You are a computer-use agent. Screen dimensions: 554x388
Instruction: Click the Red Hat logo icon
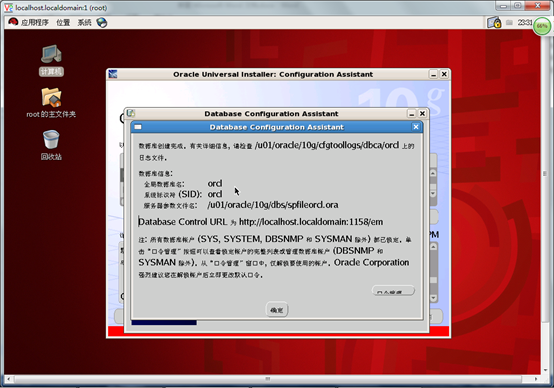(x=13, y=22)
